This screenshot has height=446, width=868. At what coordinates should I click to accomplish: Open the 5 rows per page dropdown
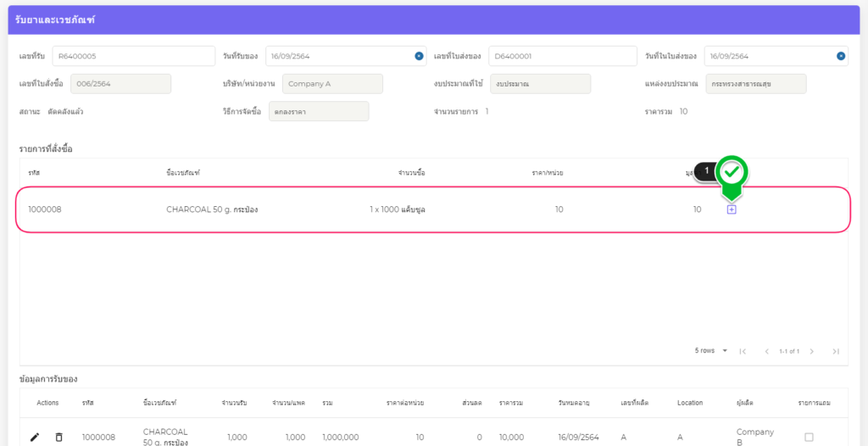[711, 351]
